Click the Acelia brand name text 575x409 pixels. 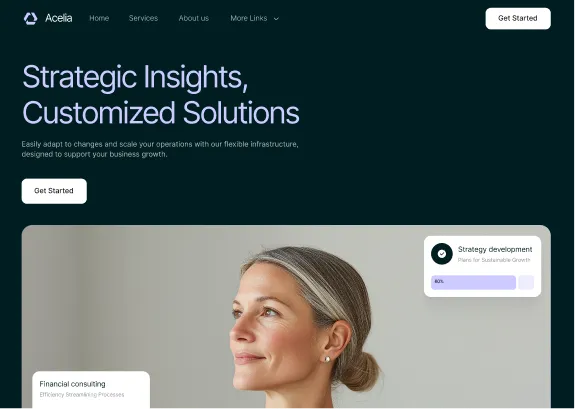59,18
